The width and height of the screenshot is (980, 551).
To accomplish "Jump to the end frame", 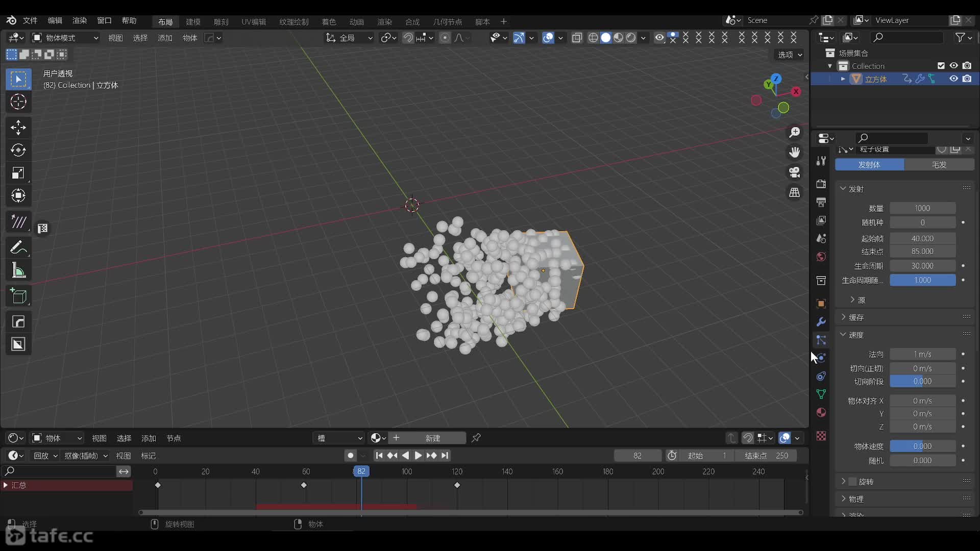I will (445, 456).
